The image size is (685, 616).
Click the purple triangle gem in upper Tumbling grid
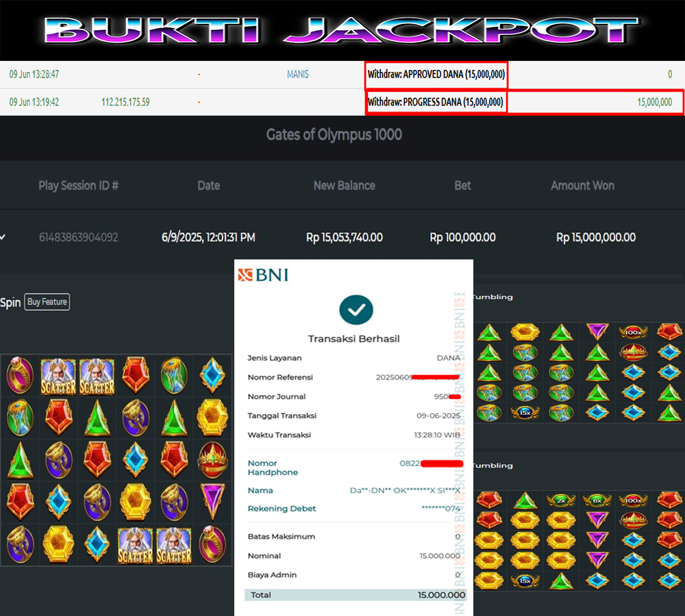pyautogui.click(x=597, y=332)
